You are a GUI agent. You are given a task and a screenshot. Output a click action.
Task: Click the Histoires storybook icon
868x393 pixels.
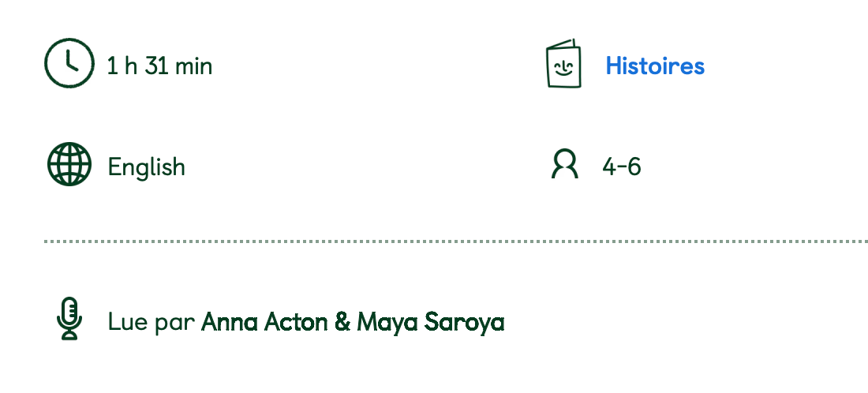coord(563,64)
